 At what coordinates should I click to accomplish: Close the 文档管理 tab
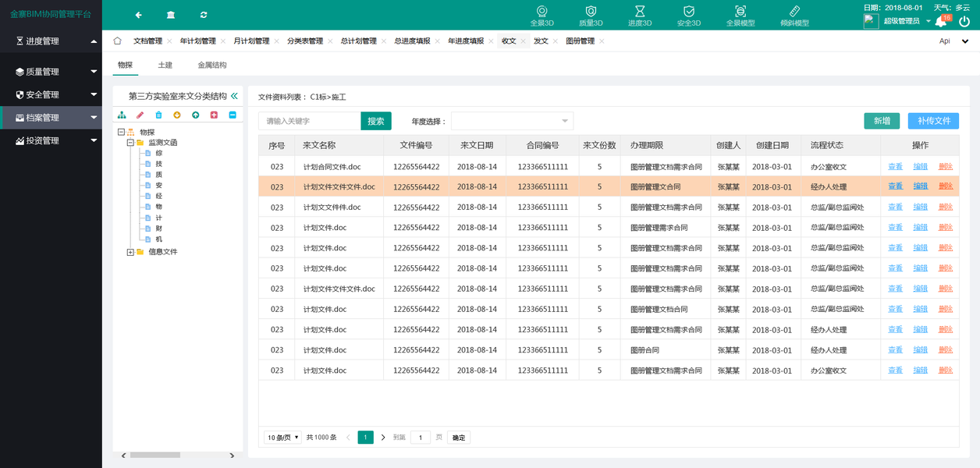click(169, 41)
